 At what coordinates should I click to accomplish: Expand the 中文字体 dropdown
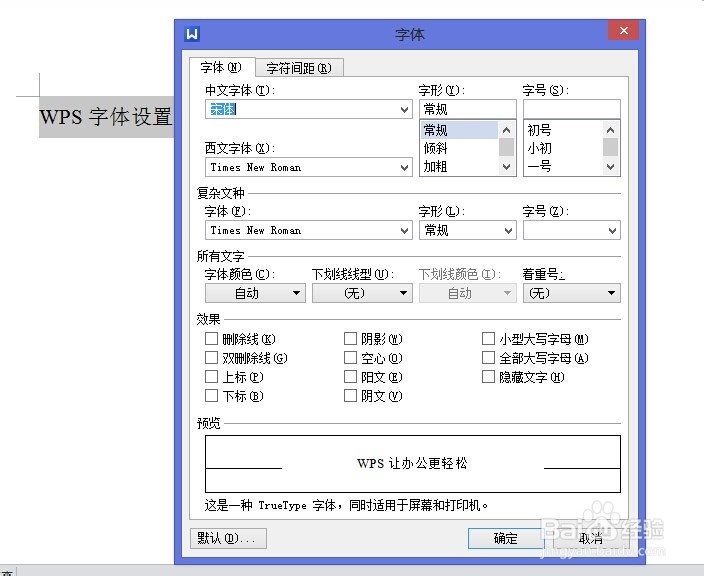coord(404,110)
